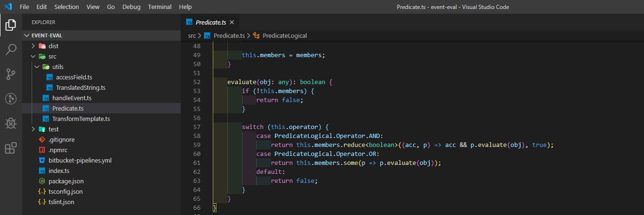
Task: Click the dist folder icon
Action: click(42, 46)
